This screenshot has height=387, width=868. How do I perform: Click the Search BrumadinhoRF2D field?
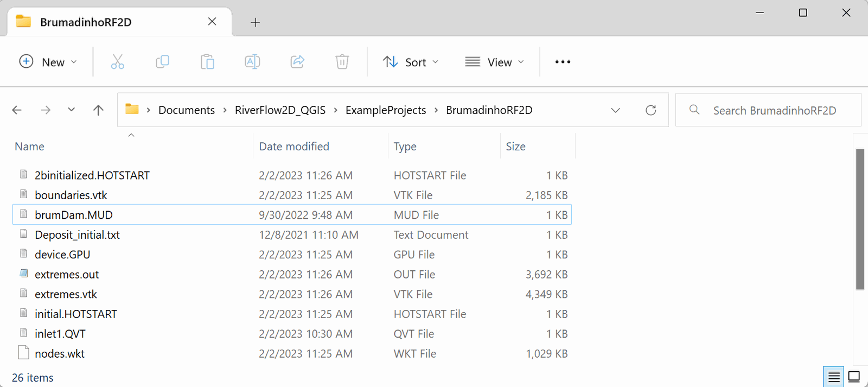pyautogui.click(x=774, y=110)
